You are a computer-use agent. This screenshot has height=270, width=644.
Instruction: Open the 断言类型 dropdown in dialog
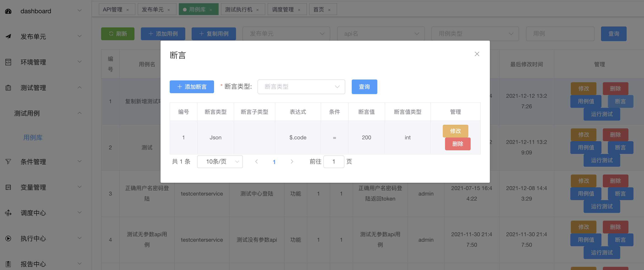coord(301,87)
